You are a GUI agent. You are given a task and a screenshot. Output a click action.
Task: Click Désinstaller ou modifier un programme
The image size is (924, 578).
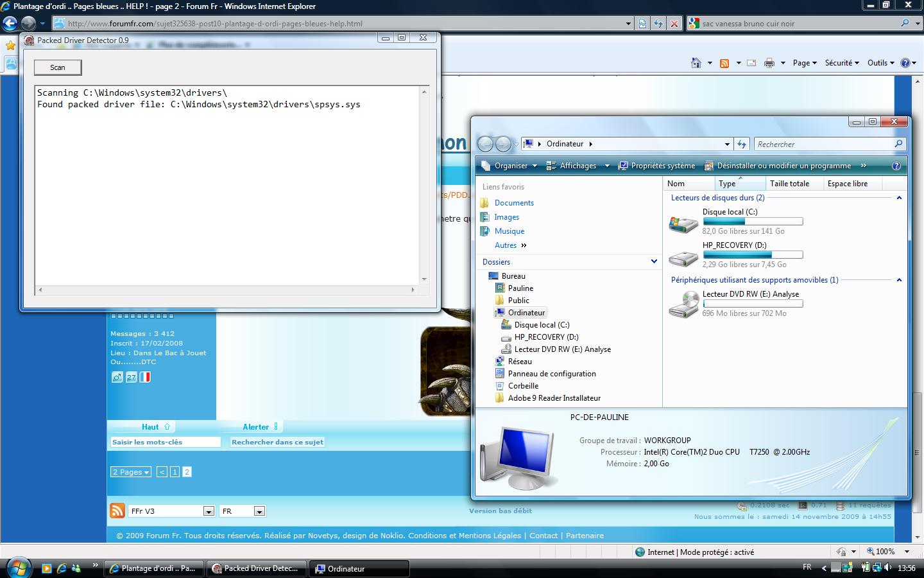click(783, 166)
